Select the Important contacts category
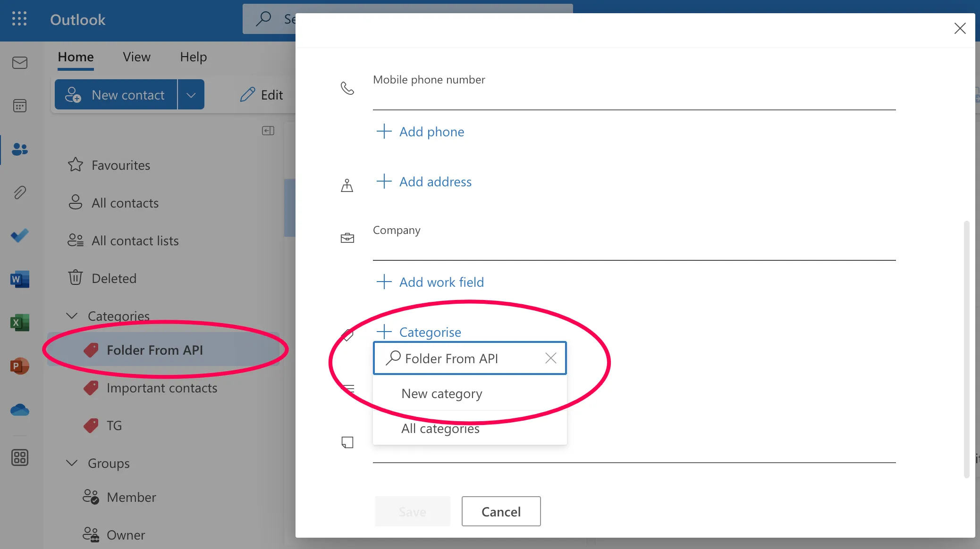Image resolution: width=980 pixels, height=549 pixels. click(x=161, y=388)
